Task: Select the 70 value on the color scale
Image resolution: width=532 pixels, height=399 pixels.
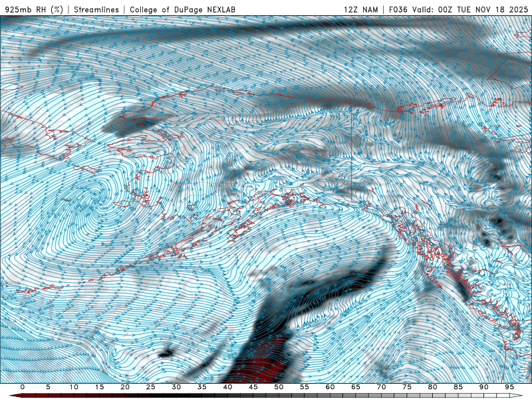Action: (381, 387)
